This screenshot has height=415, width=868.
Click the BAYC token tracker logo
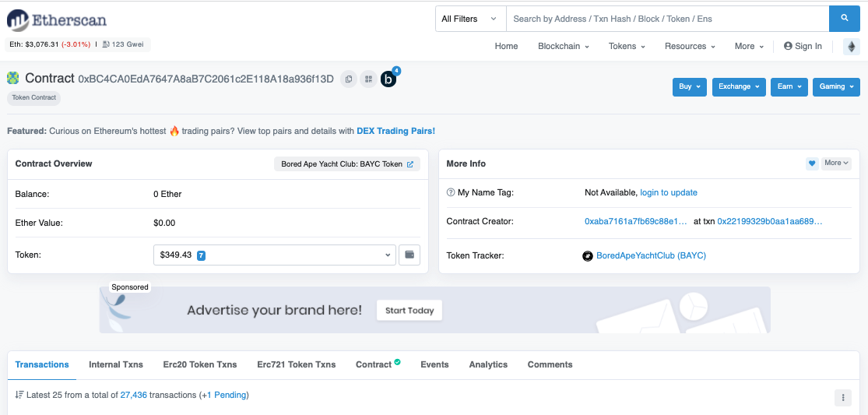(588, 256)
